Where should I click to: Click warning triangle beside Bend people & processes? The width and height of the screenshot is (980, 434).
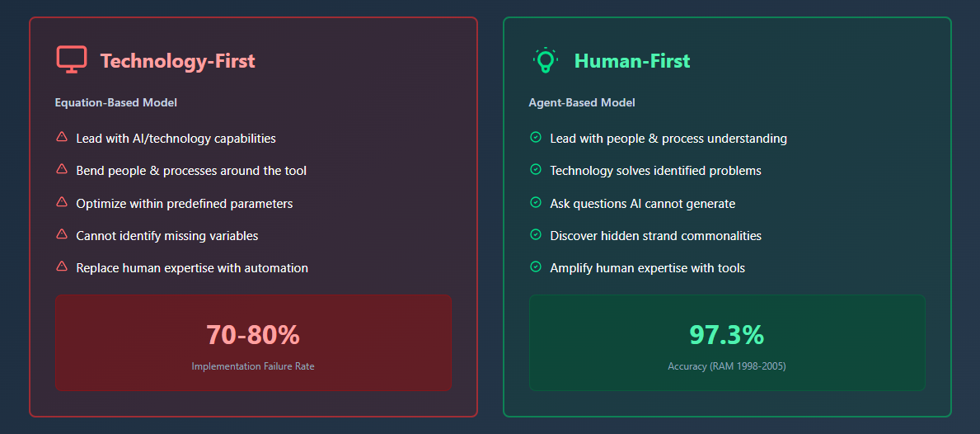pos(62,170)
